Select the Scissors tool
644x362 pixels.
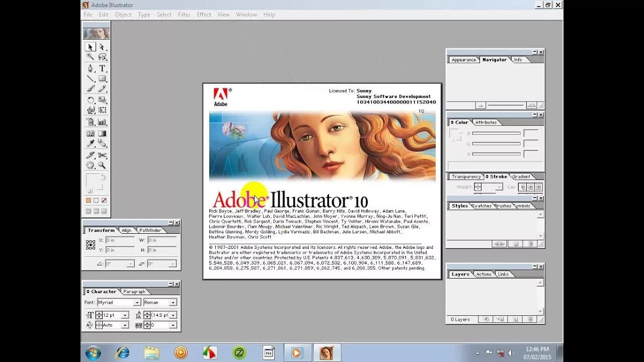pyautogui.click(x=102, y=155)
